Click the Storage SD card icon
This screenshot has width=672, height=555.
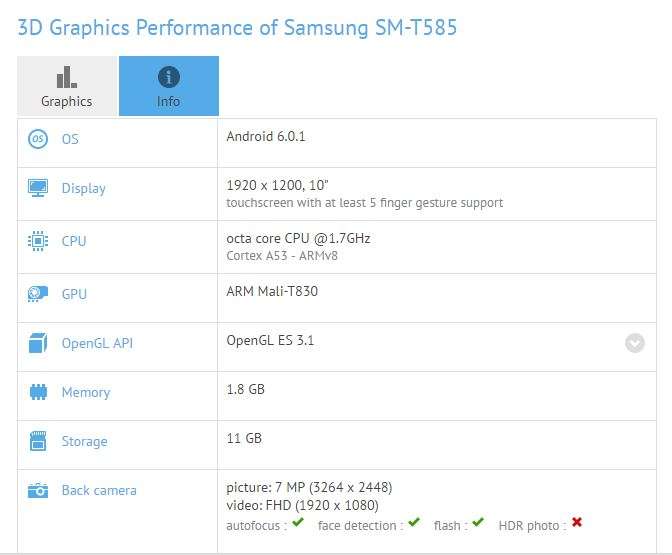tap(38, 441)
